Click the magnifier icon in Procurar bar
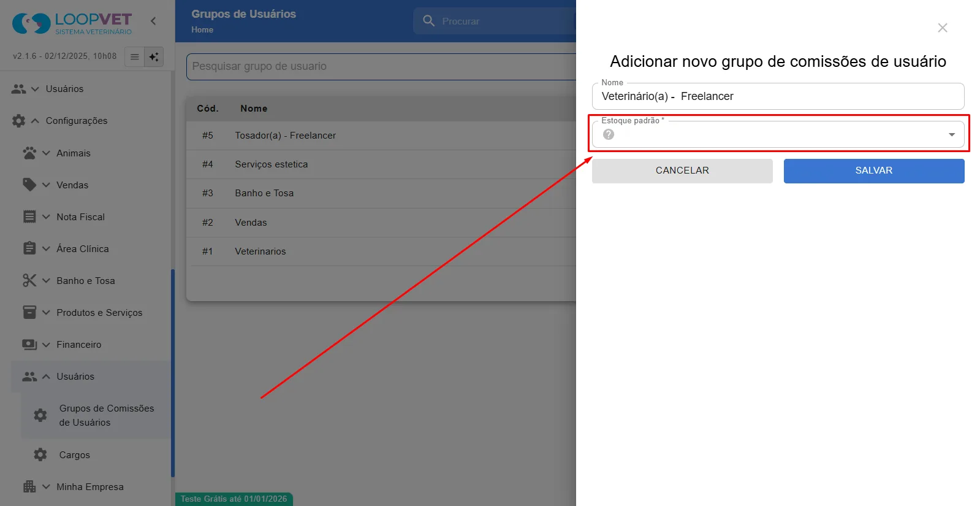The height and width of the screenshot is (506, 980). tap(428, 21)
